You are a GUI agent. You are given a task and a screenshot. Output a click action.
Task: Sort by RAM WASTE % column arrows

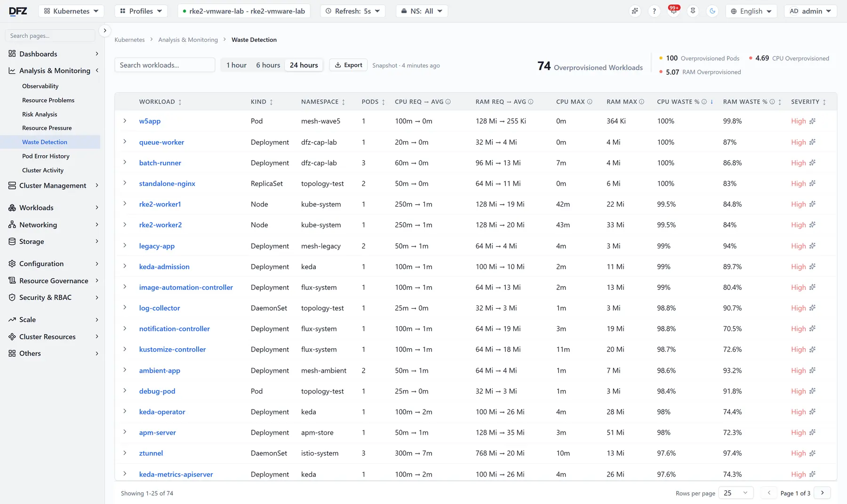[x=780, y=102]
